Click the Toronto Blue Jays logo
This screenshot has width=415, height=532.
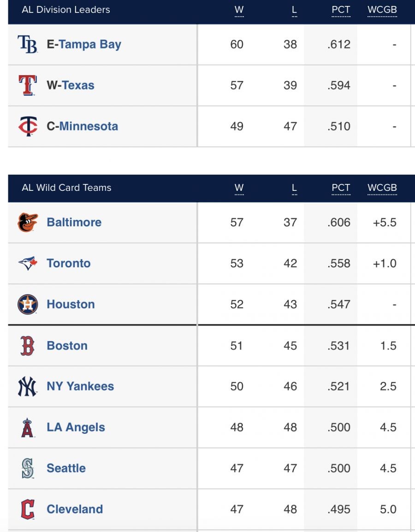(x=28, y=263)
